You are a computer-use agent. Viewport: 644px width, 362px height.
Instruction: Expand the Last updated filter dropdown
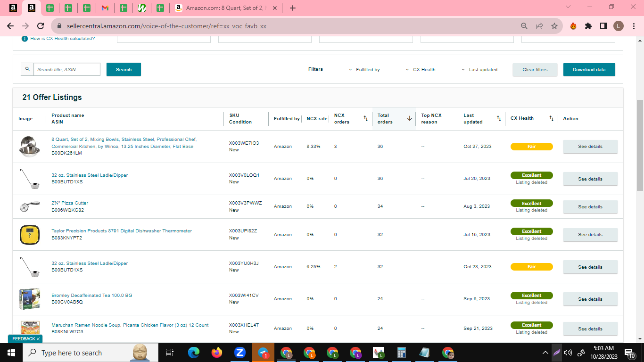click(x=479, y=69)
